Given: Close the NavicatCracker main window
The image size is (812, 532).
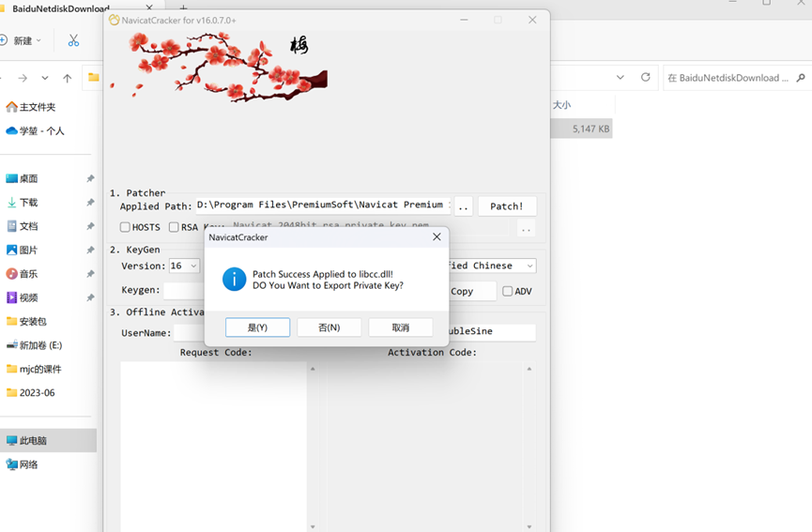Looking at the screenshot, I should coord(532,20).
